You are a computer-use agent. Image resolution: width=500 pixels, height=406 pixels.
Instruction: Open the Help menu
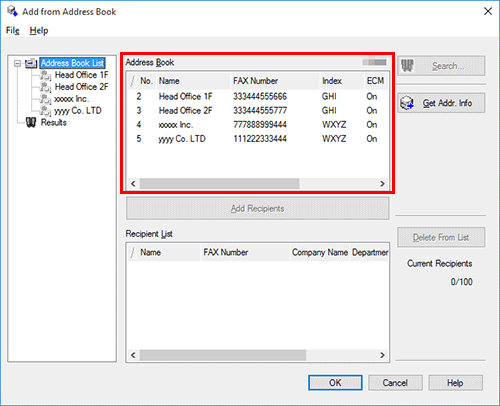pos(39,31)
